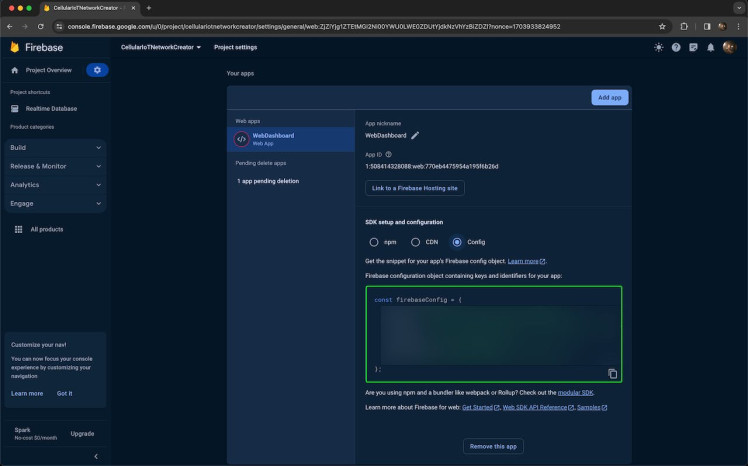Screen dimensions: 748x466
Task: Click the Add app button
Action: (x=609, y=97)
